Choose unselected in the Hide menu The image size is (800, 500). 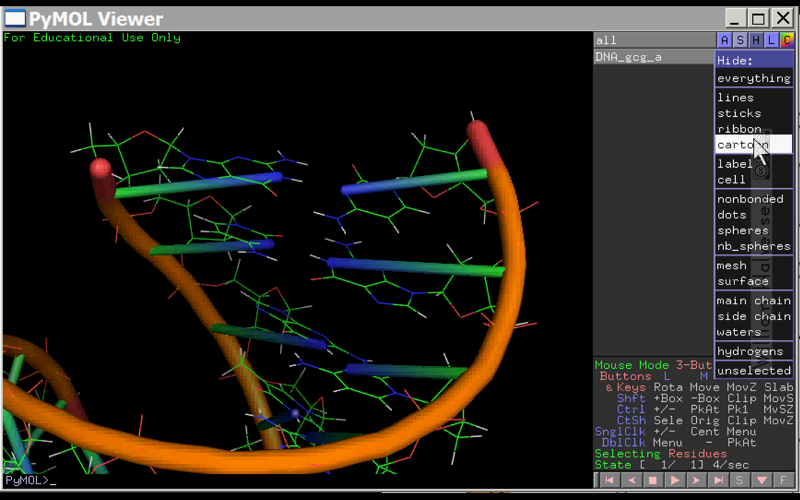[754, 371]
